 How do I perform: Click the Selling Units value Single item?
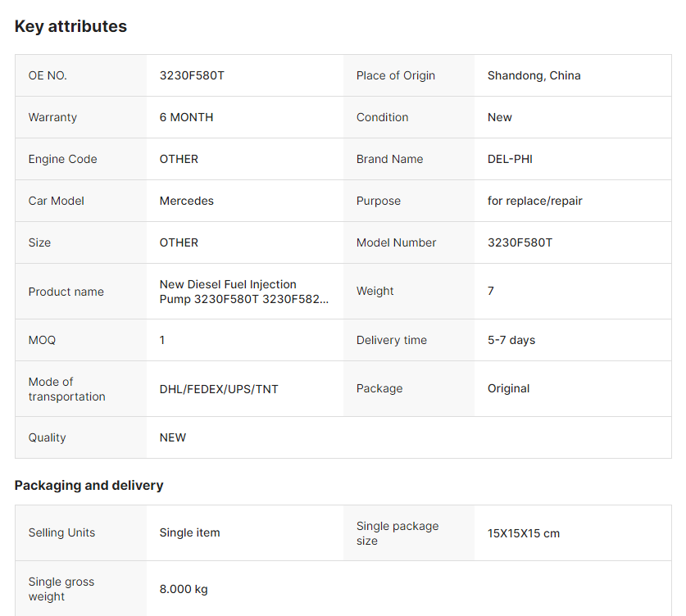tap(189, 532)
